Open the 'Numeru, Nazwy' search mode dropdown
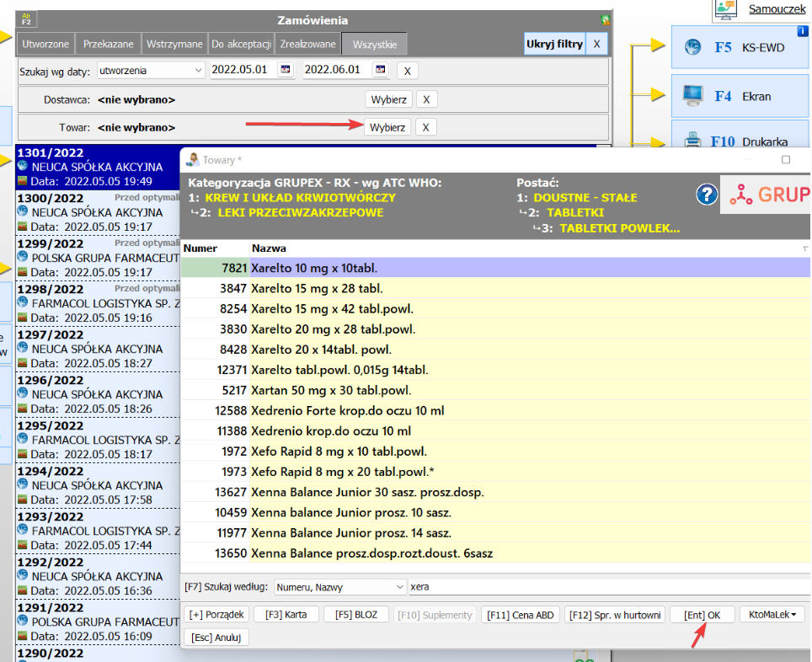The width and height of the screenshot is (812, 662). point(339,587)
